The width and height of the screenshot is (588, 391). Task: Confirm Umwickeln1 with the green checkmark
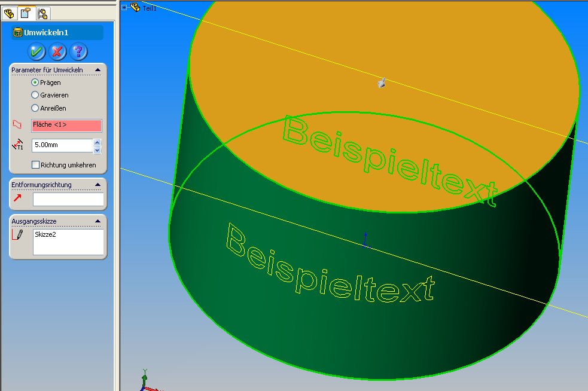point(36,51)
